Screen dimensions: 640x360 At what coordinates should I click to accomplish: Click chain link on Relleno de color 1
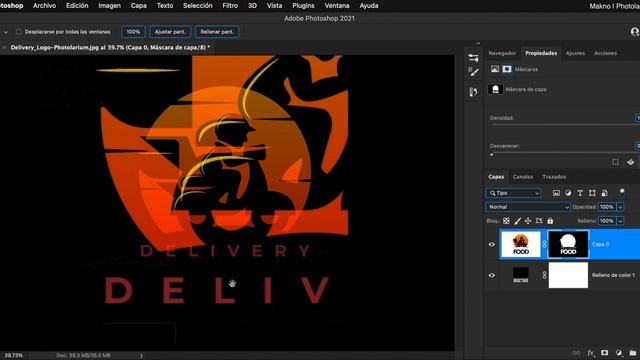tap(544, 275)
